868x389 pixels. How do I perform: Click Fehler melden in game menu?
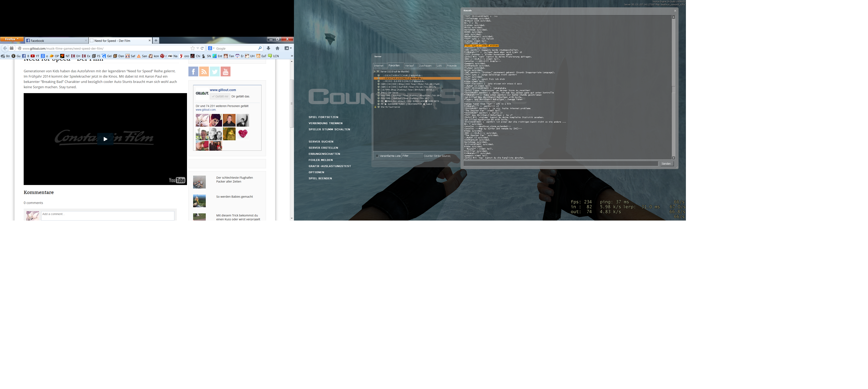click(320, 160)
